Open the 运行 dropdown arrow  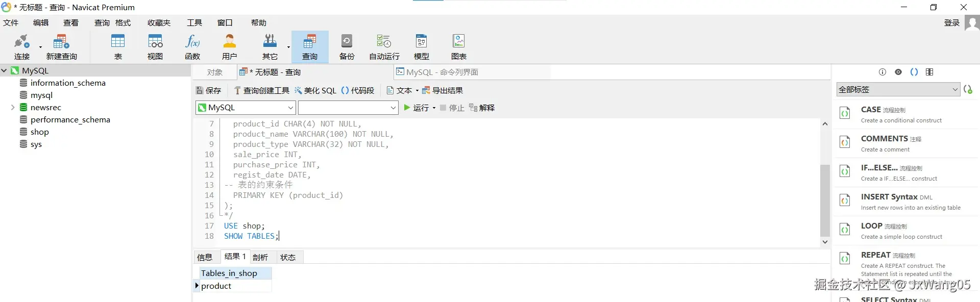pyautogui.click(x=434, y=108)
